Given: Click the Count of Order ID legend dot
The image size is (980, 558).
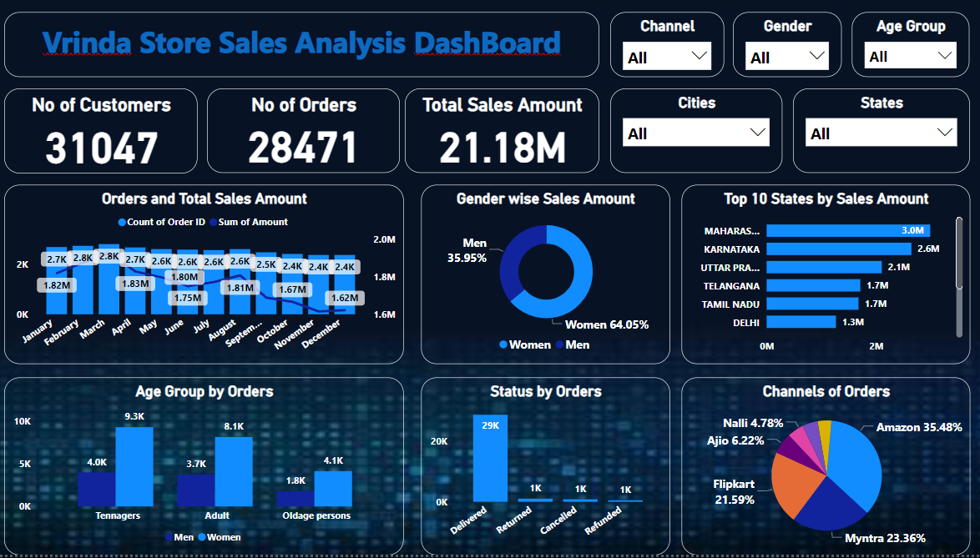Looking at the screenshot, I should click(x=122, y=223).
